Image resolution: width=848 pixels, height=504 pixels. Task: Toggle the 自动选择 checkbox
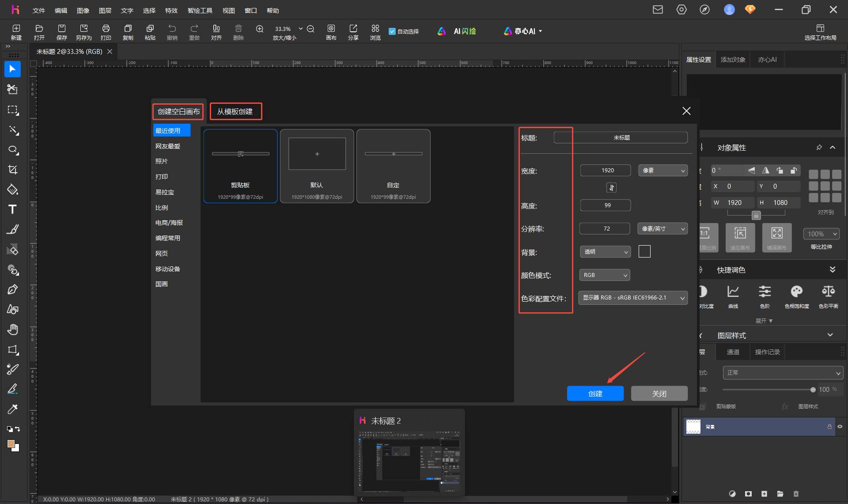point(392,31)
